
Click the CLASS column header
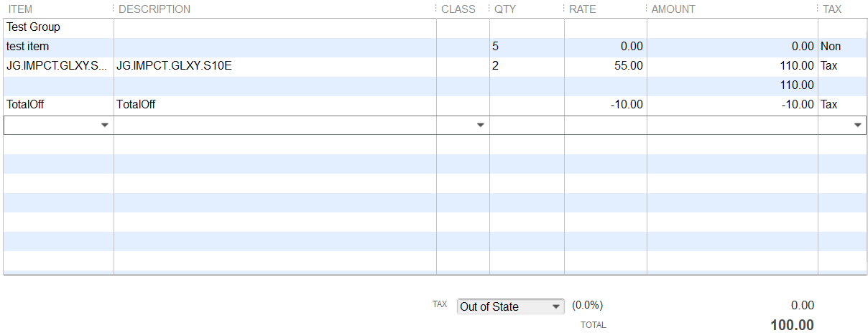click(x=458, y=9)
